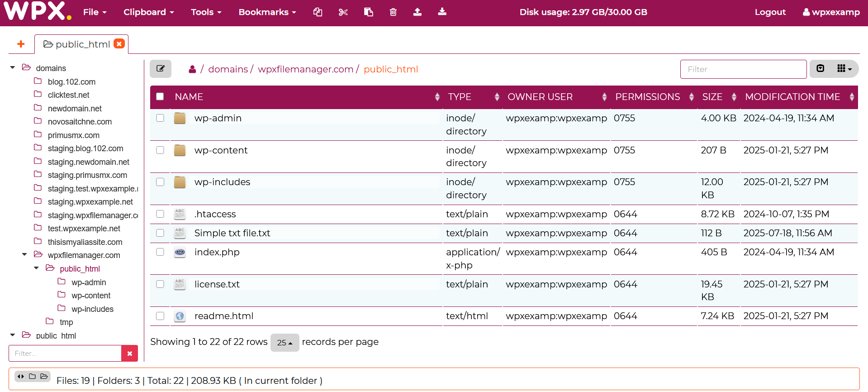
Task: Click the sidebar tree Filter input
Action: (x=65, y=354)
